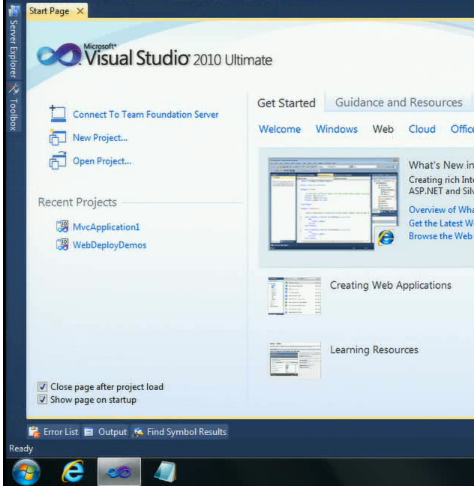Click the Open Project icon
This screenshot has width=474, height=488.
point(58,161)
